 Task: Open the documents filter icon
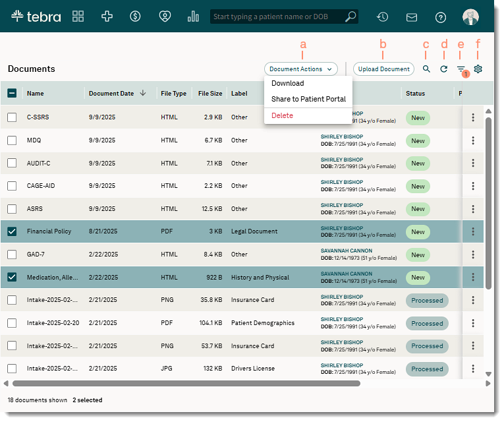click(461, 69)
